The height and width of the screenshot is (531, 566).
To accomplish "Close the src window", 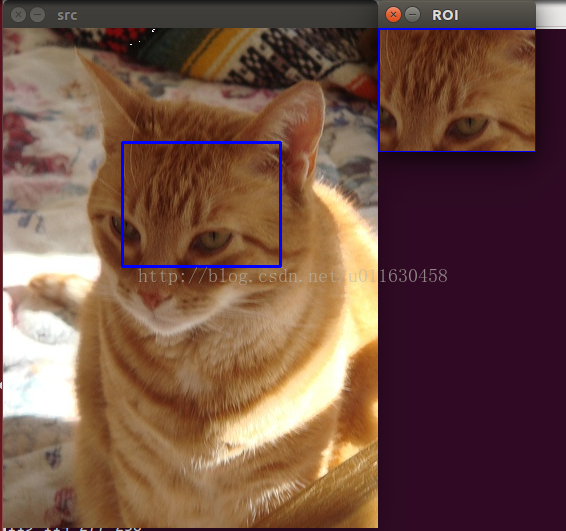I will [18, 15].
